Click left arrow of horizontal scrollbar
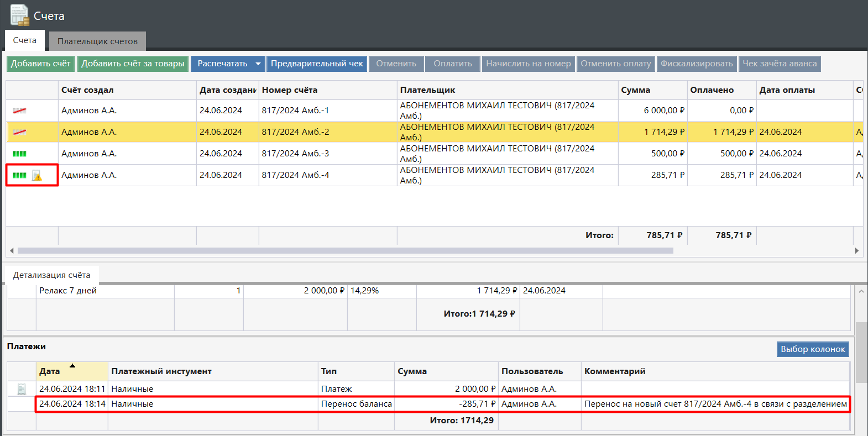This screenshot has height=436, width=868. (x=12, y=251)
